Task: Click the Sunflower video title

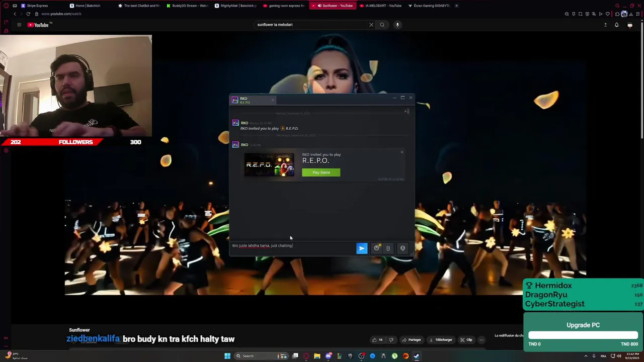Action: [x=79, y=330]
